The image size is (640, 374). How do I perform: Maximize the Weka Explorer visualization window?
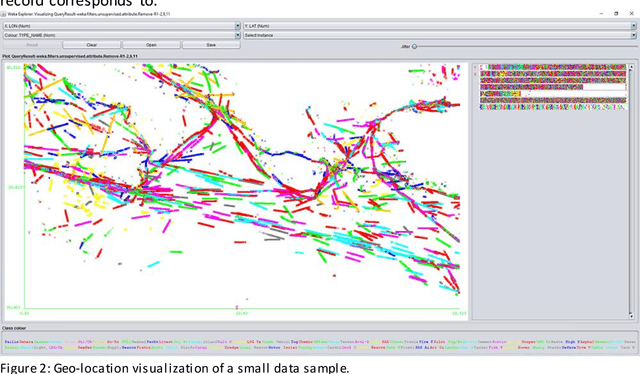tap(616, 13)
